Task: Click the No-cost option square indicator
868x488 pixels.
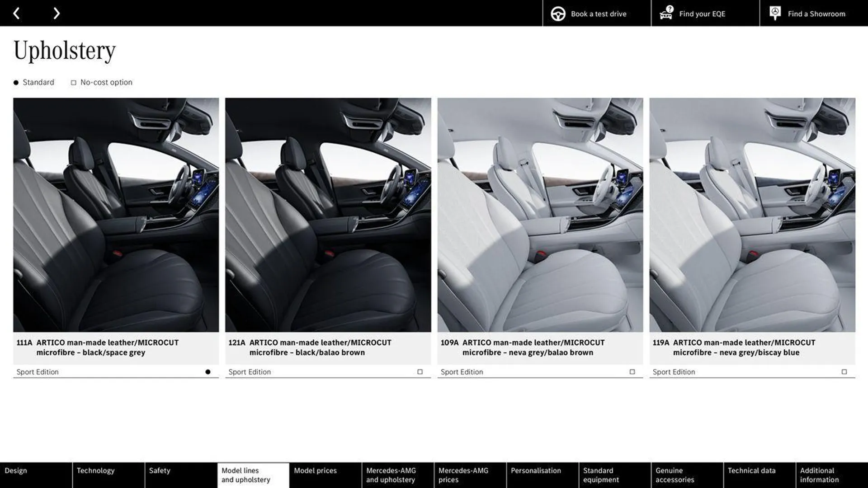Action: (73, 82)
